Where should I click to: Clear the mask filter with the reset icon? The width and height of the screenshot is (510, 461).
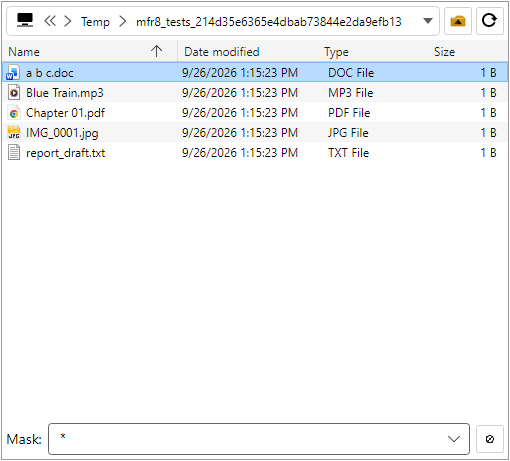490,439
